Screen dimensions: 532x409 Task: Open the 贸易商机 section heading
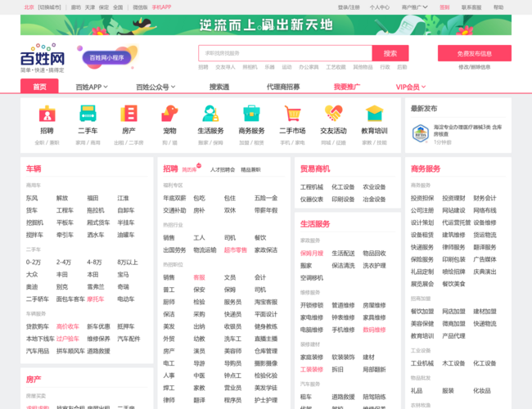[315, 169]
